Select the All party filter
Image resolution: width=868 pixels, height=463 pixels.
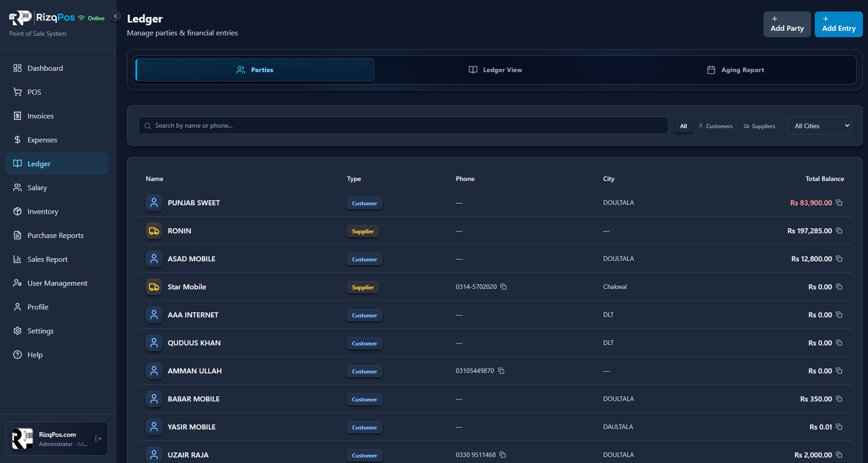[x=684, y=126]
